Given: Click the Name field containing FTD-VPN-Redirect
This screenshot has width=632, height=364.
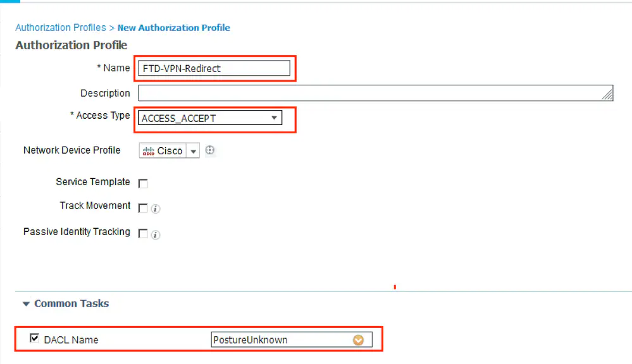Looking at the screenshot, I should point(214,68).
